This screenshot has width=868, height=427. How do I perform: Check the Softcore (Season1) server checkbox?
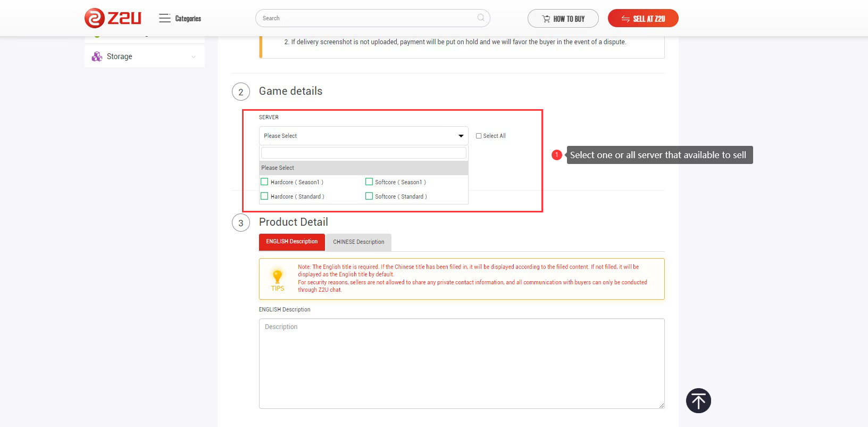tap(369, 182)
